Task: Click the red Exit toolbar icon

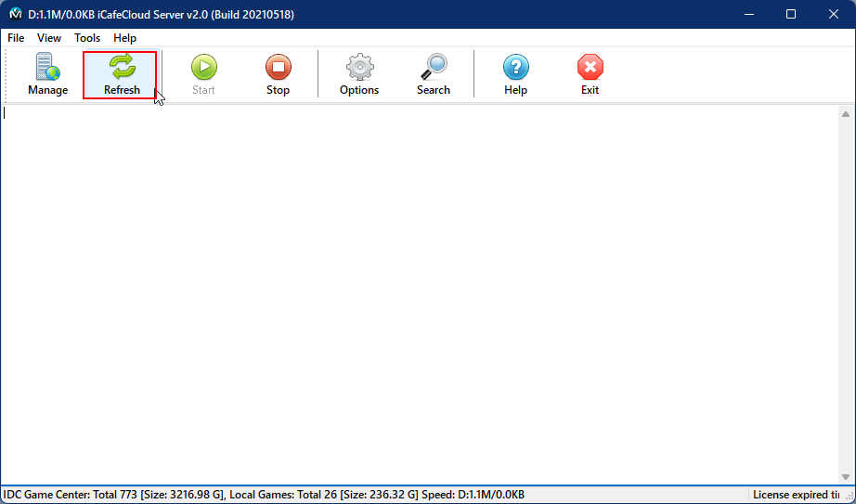Action: tap(590, 74)
